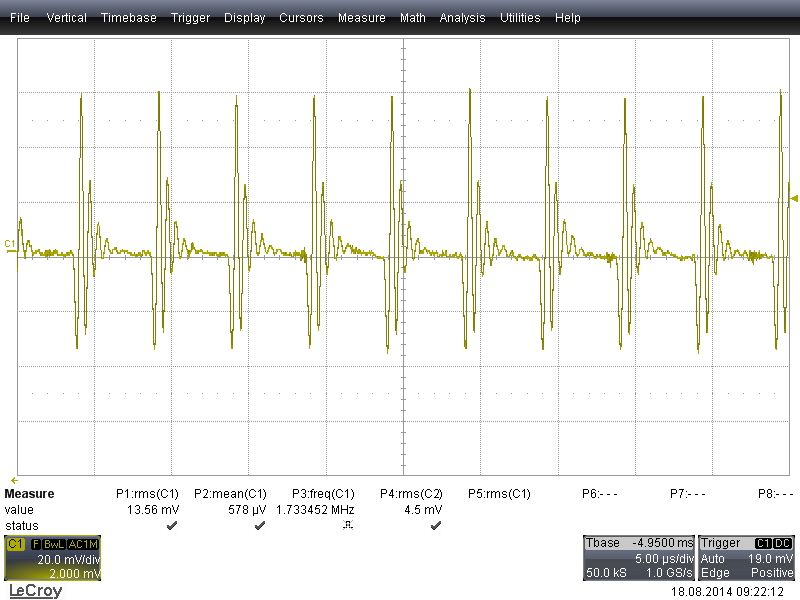This screenshot has width=800, height=600.
Task: Open the Timebase menu
Action: tap(129, 18)
